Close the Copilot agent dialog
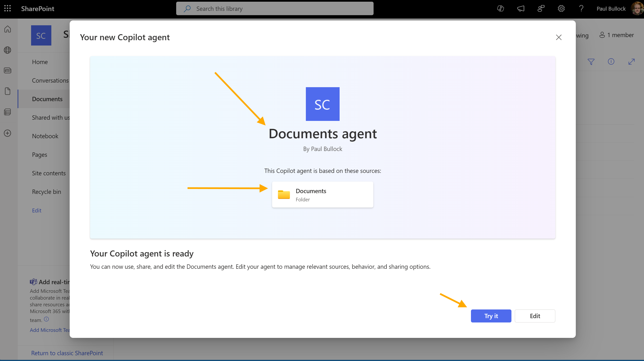 pyautogui.click(x=559, y=37)
